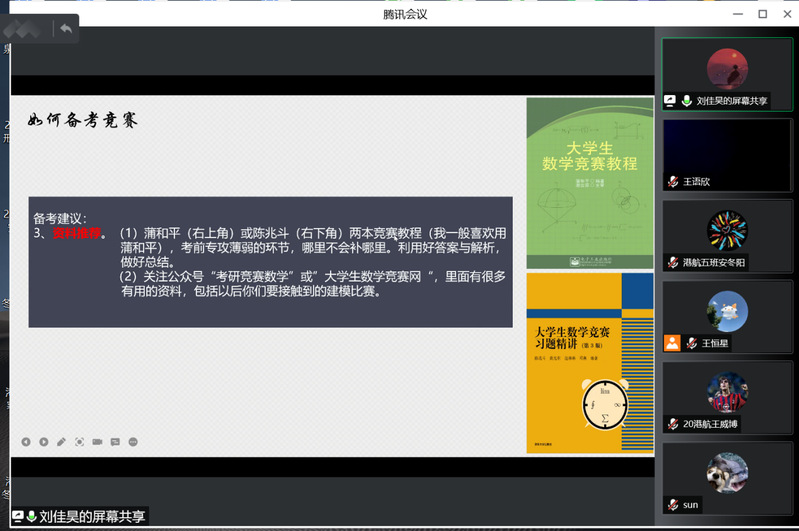Click the 大学生数学竞赛教程 green book cover
This screenshot has width=799, height=531.
coord(589,182)
